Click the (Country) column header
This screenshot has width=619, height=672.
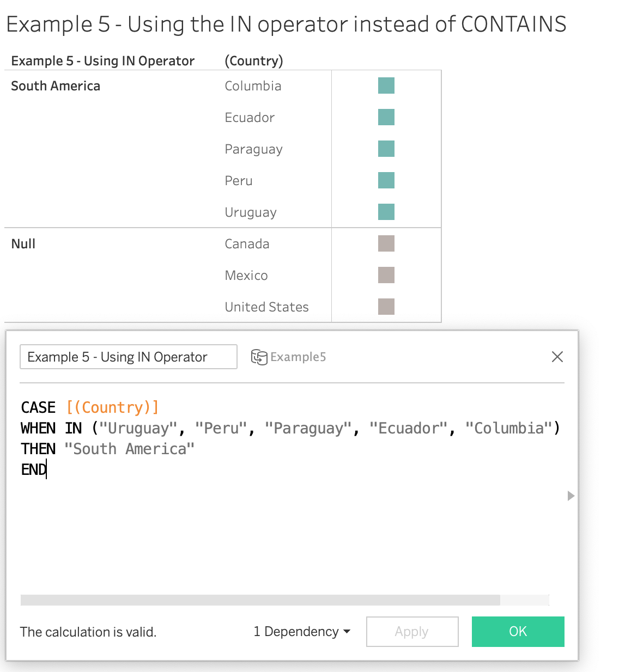pyautogui.click(x=254, y=61)
